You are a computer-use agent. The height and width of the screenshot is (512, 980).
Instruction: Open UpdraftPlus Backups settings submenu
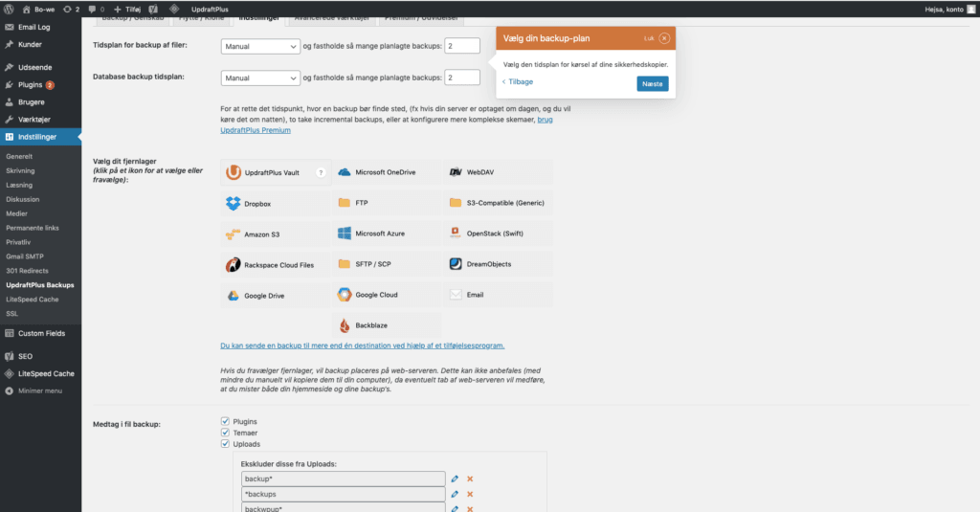(x=40, y=285)
